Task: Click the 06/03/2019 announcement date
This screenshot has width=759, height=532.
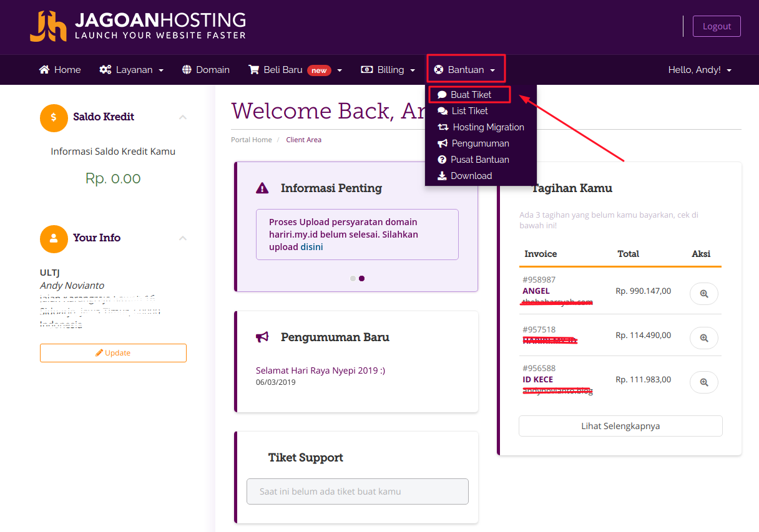Action: pyautogui.click(x=275, y=382)
